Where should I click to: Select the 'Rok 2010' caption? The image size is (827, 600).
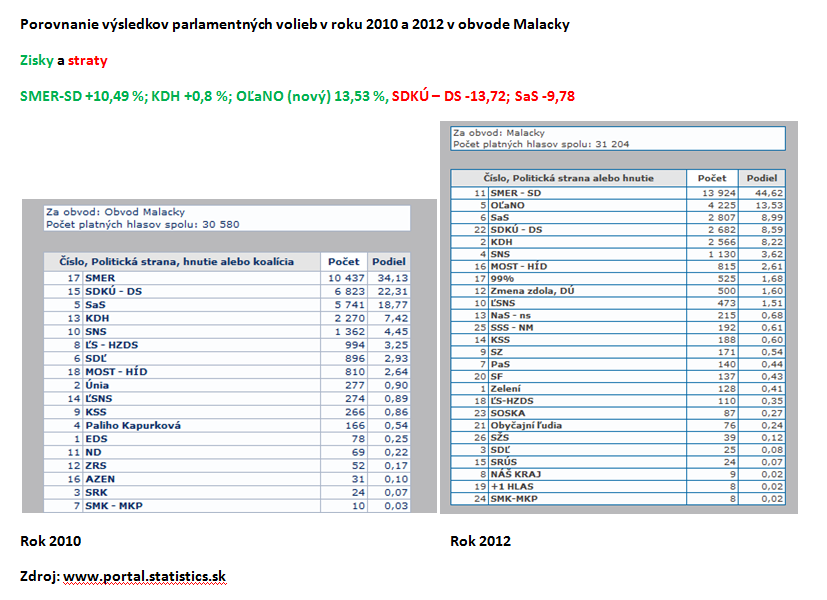(x=50, y=541)
